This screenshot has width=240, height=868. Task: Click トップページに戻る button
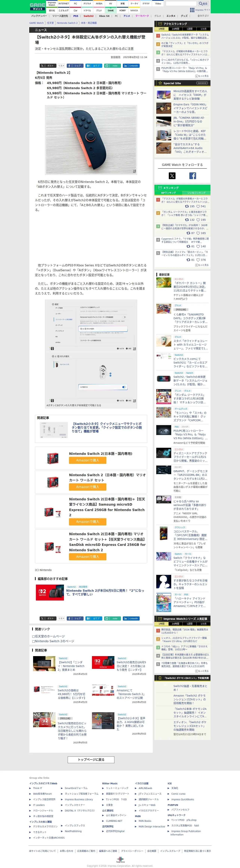(x=91, y=759)
